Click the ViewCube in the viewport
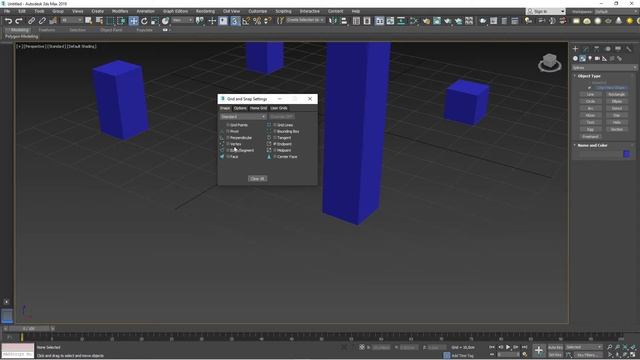640x360 pixels. [x=550, y=62]
